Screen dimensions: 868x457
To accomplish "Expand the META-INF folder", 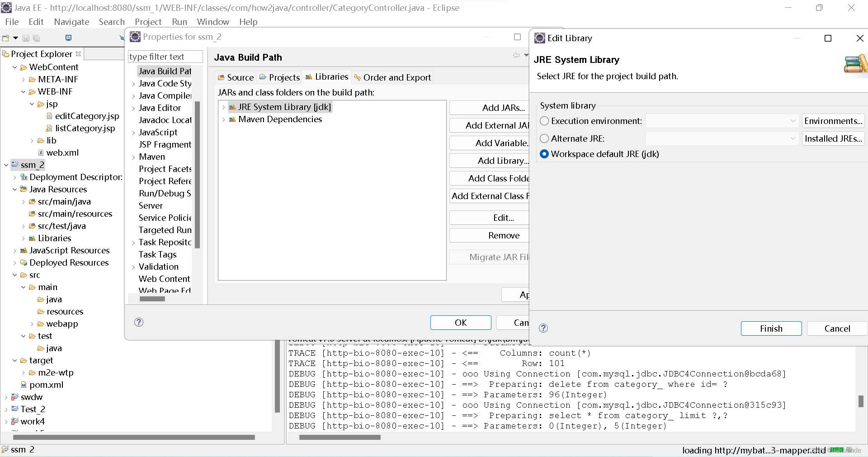I will click(x=24, y=80).
